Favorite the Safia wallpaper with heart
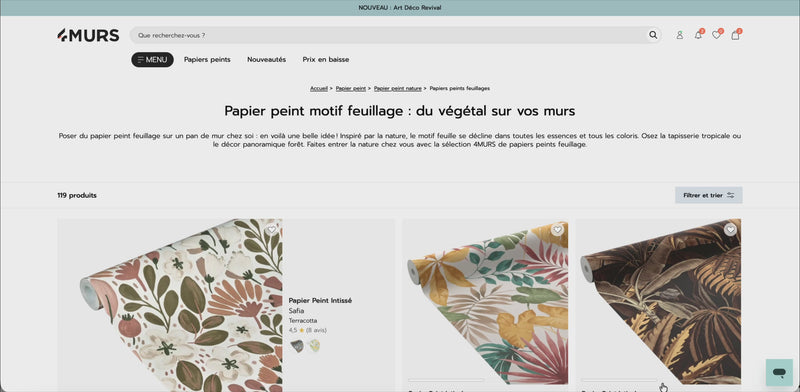The image size is (800, 392). [272, 230]
